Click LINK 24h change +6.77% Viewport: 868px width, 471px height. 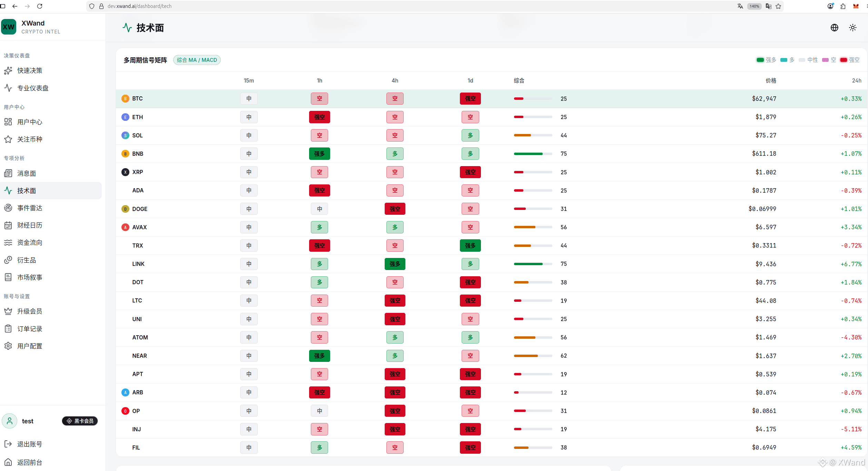[x=851, y=264]
